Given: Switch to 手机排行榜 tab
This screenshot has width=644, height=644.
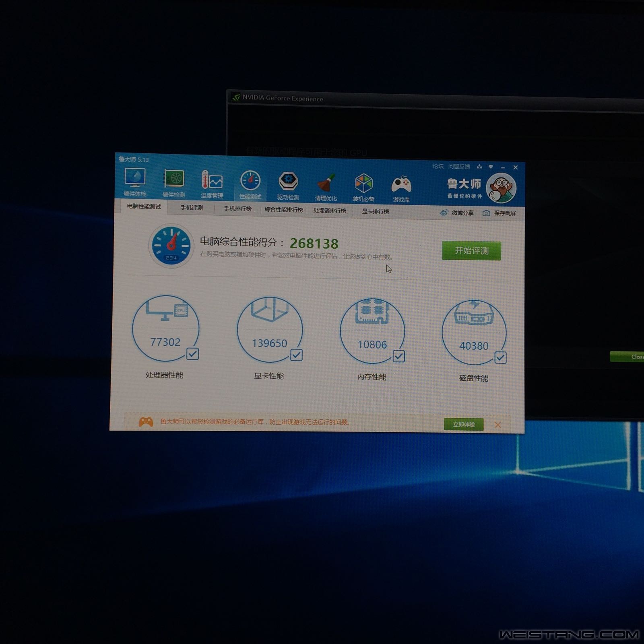Looking at the screenshot, I should [x=238, y=208].
